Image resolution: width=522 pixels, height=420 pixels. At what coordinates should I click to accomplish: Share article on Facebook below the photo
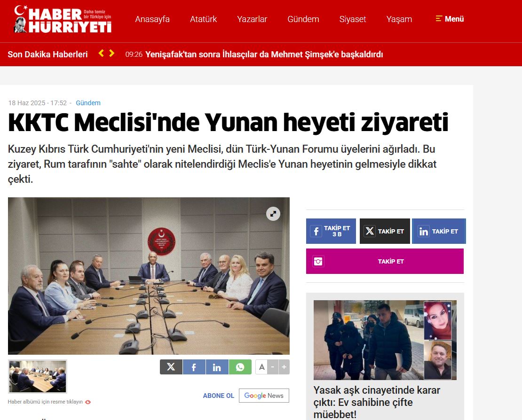tap(194, 367)
